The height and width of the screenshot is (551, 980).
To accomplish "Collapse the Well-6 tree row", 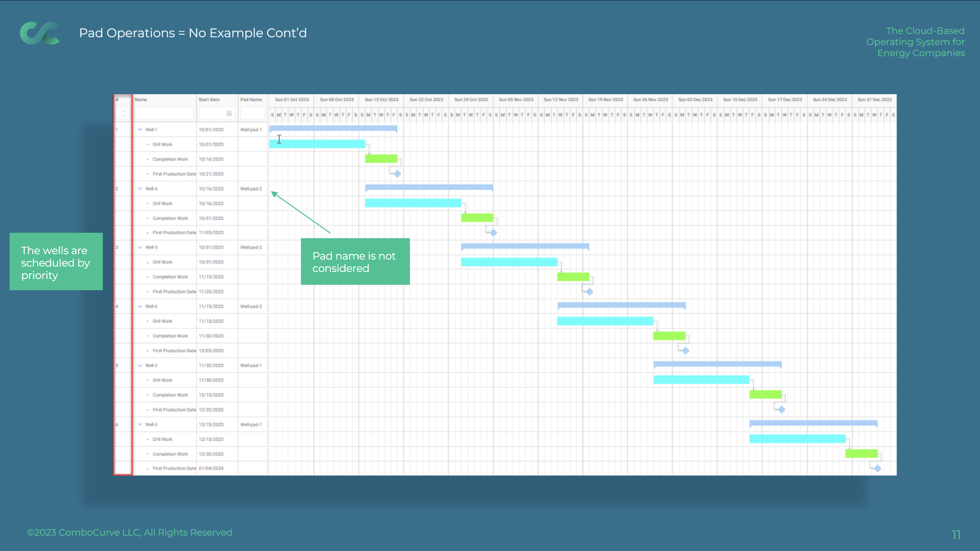I will click(140, 306).
